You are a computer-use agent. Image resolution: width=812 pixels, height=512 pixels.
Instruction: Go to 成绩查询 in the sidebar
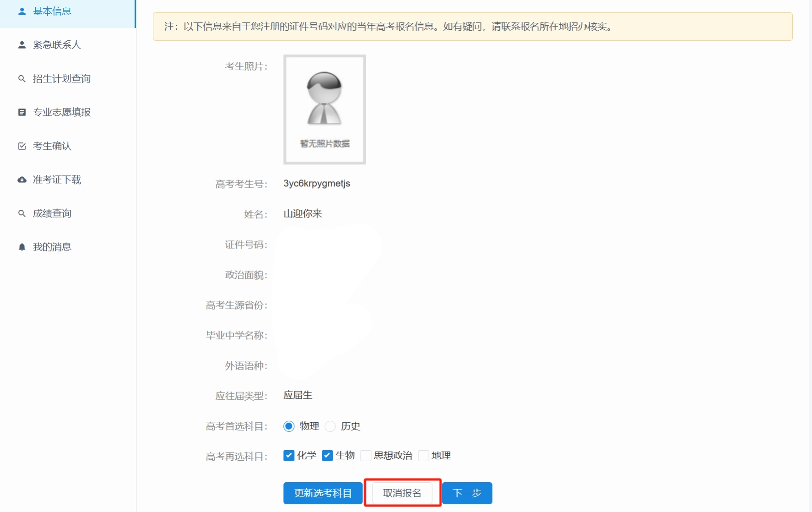[68, 213]
